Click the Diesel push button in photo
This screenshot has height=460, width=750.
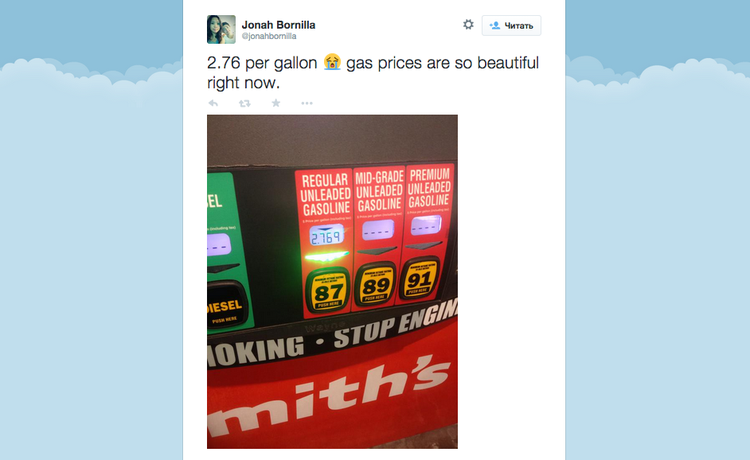225,306
